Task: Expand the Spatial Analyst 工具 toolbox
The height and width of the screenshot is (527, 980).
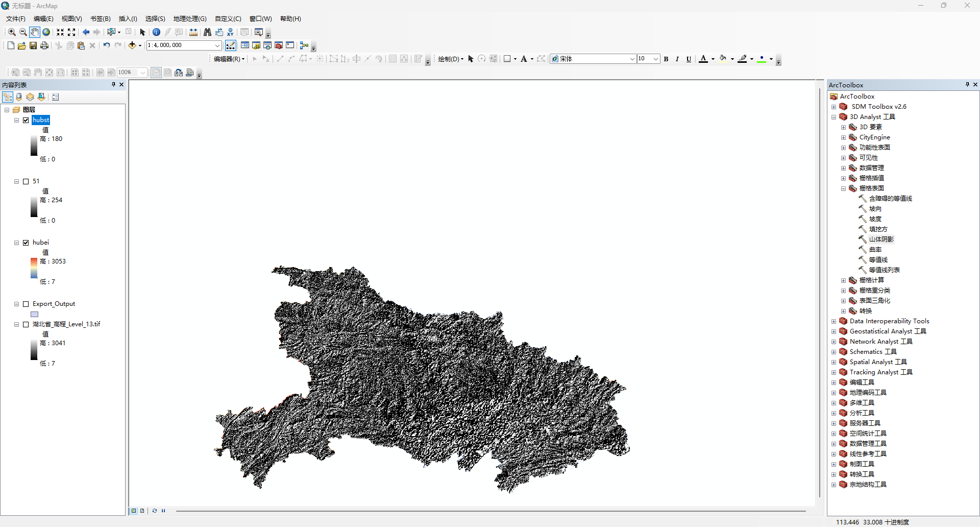Action: [834, 362]
